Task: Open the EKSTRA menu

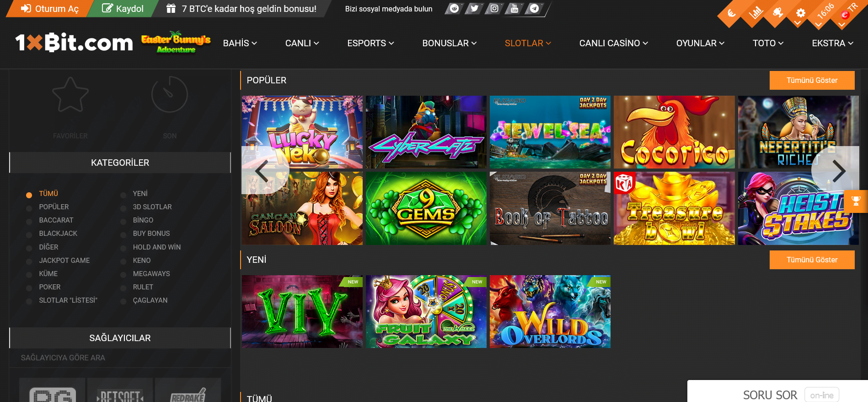Action: (x=833, y=43)
